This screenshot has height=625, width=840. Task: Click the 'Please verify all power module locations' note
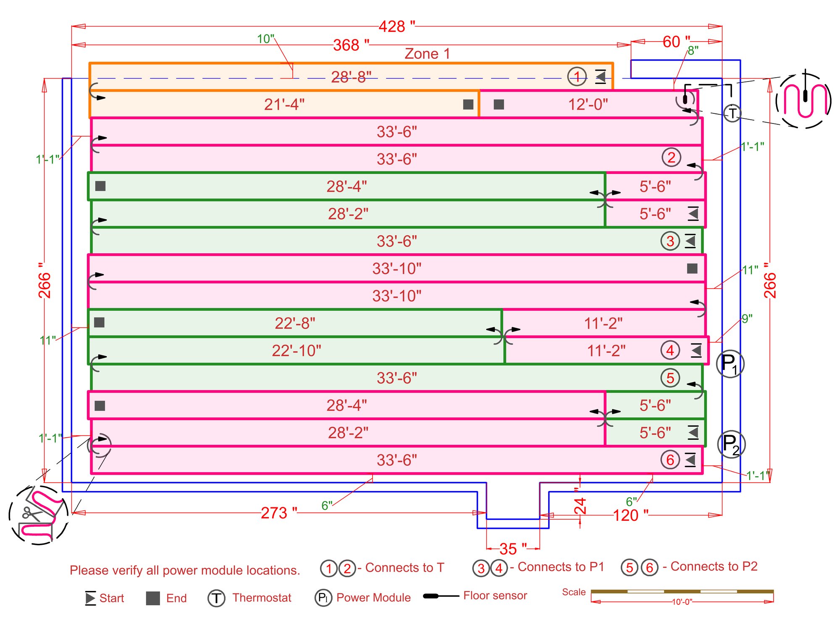point(185,570)
